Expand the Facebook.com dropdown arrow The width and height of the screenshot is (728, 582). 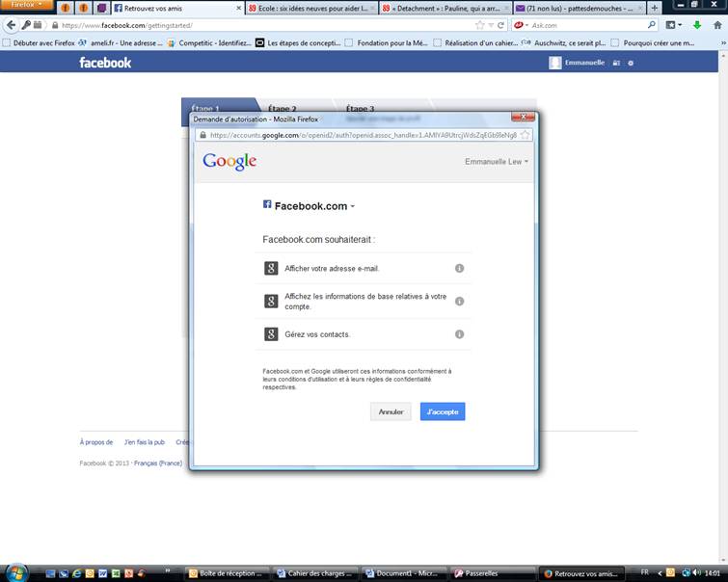tap(352, 206)
